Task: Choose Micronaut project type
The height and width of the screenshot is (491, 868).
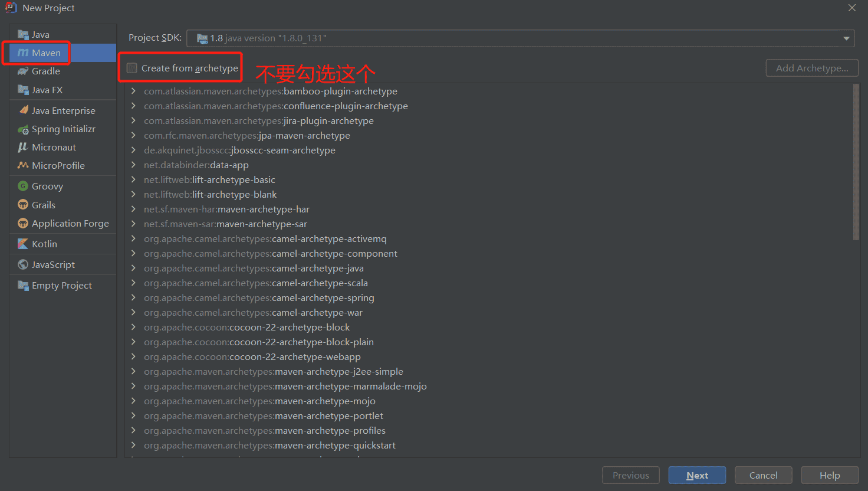Action: tap(63, 147)
